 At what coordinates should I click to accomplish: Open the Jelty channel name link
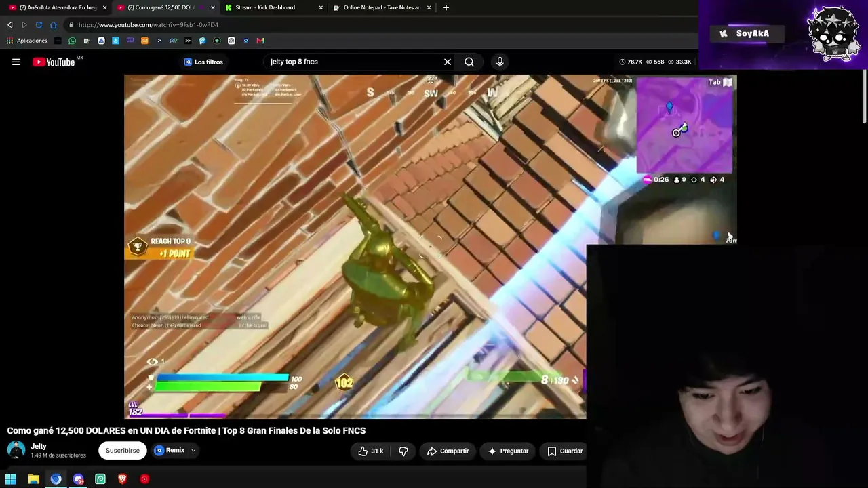click(39, 446)
